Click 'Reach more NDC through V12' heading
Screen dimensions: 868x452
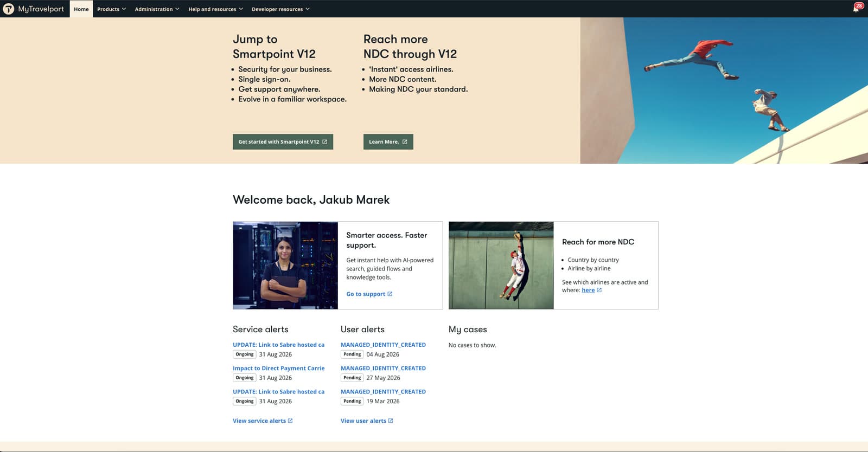410,47
